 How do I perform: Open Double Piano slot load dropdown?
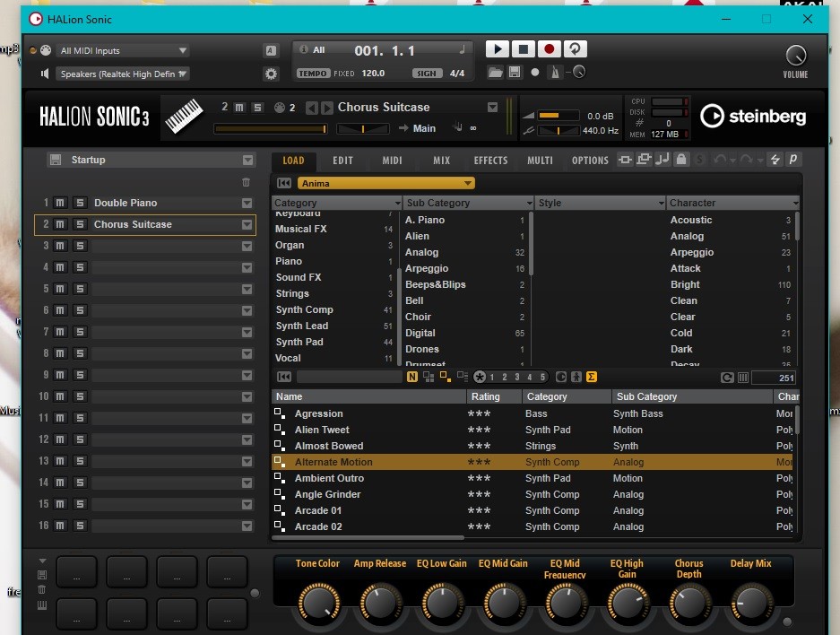tap(247, 203)
